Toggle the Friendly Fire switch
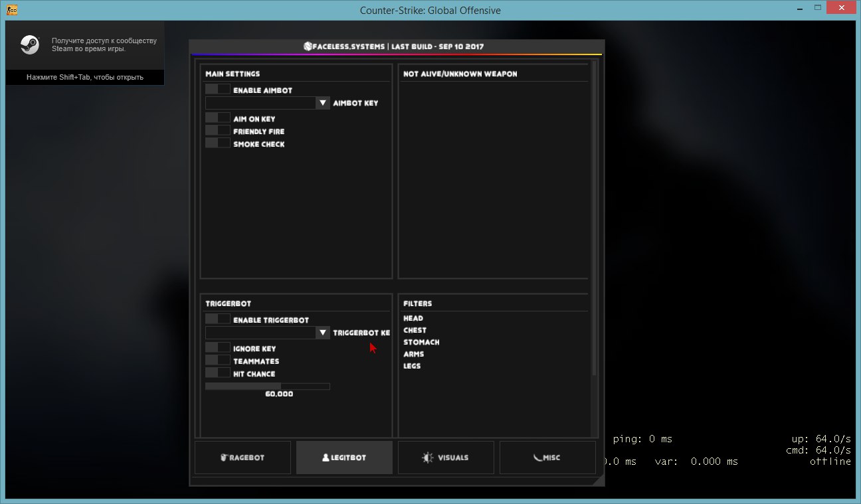861x504 pixels. 217,131
